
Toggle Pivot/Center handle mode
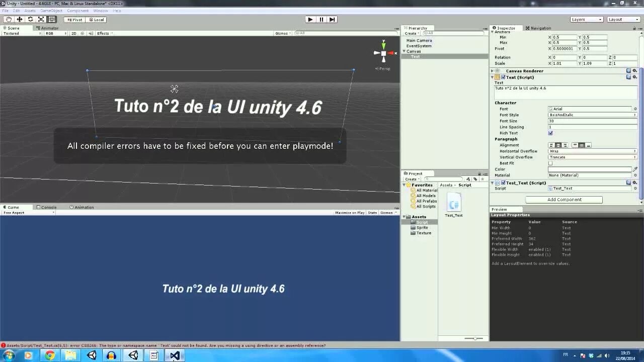[x=74, y=20]
